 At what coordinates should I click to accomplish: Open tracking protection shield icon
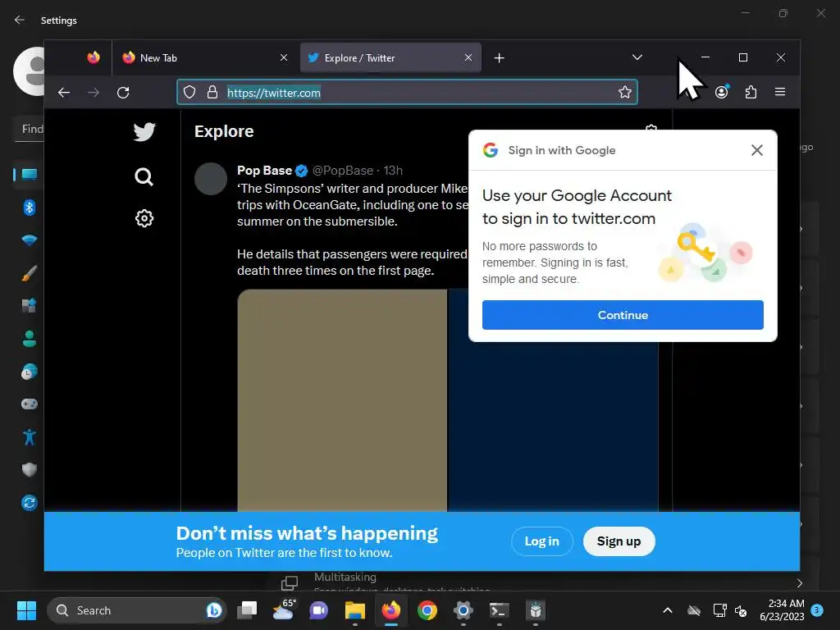189,92
